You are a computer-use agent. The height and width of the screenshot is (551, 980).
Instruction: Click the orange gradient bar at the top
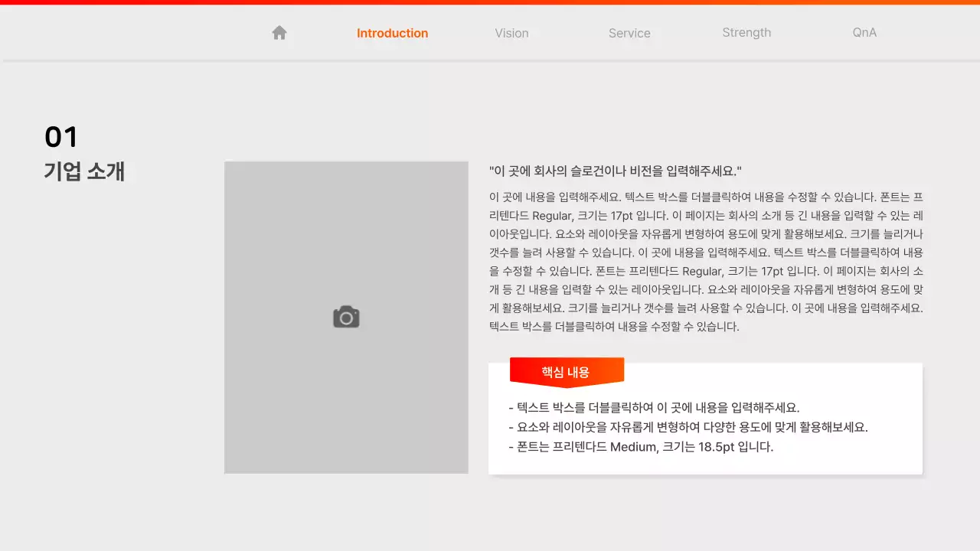(x=490, y=2)
